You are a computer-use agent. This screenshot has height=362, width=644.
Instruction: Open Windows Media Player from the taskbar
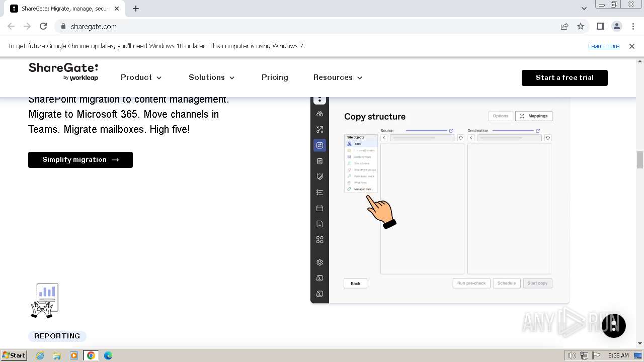(74, 355)
